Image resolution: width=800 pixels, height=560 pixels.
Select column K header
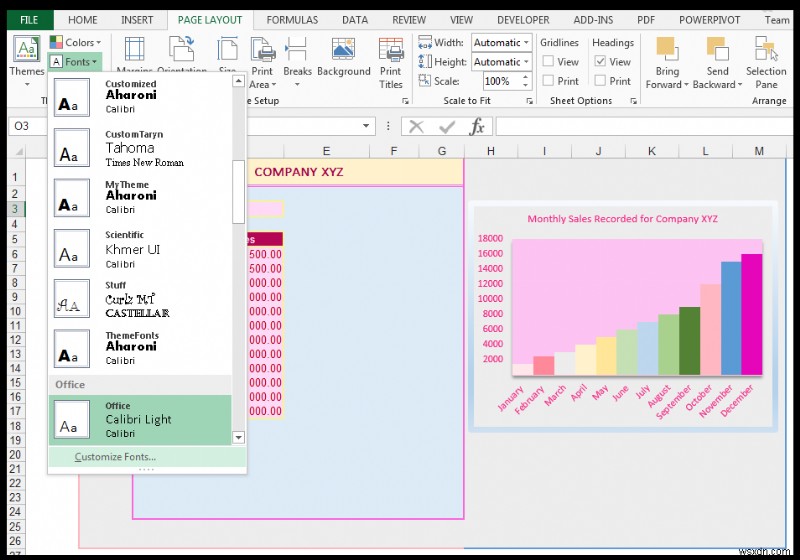(652, 151)
